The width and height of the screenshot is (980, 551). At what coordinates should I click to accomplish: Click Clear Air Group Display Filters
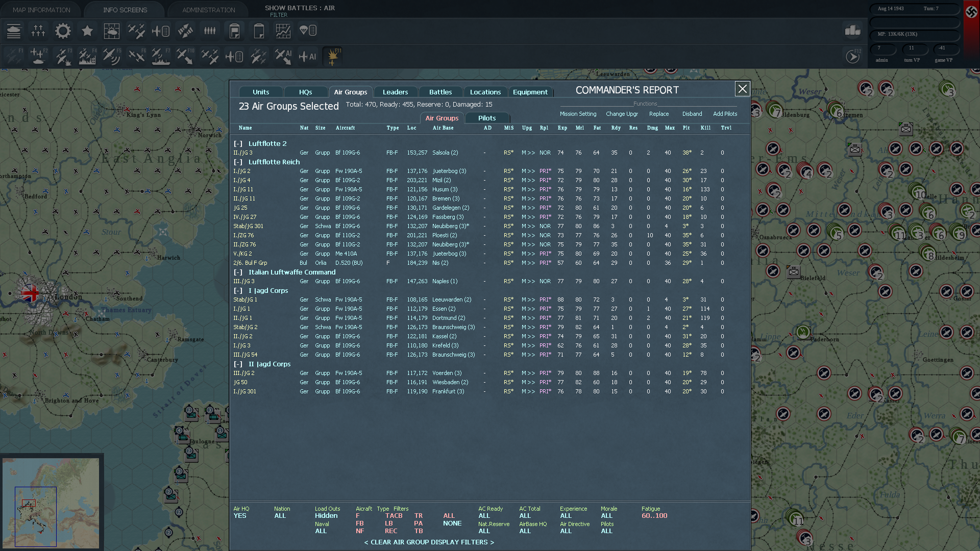click(x=429, y=542)
